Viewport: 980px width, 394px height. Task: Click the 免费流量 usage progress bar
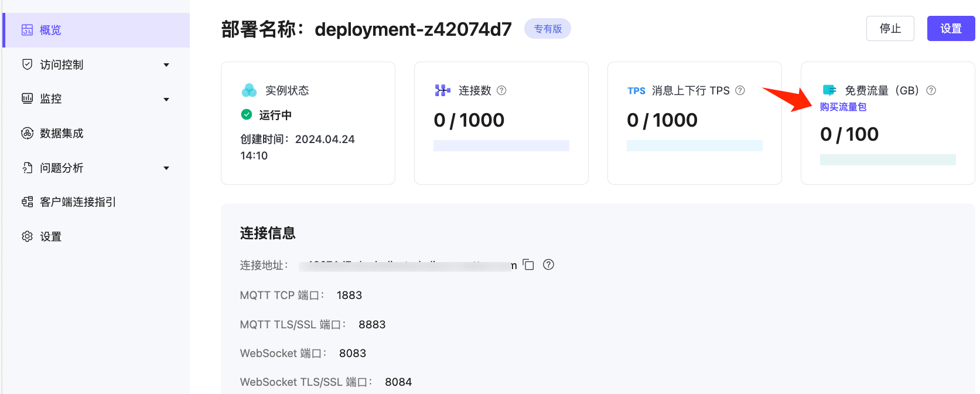click(x=887, y=159)
